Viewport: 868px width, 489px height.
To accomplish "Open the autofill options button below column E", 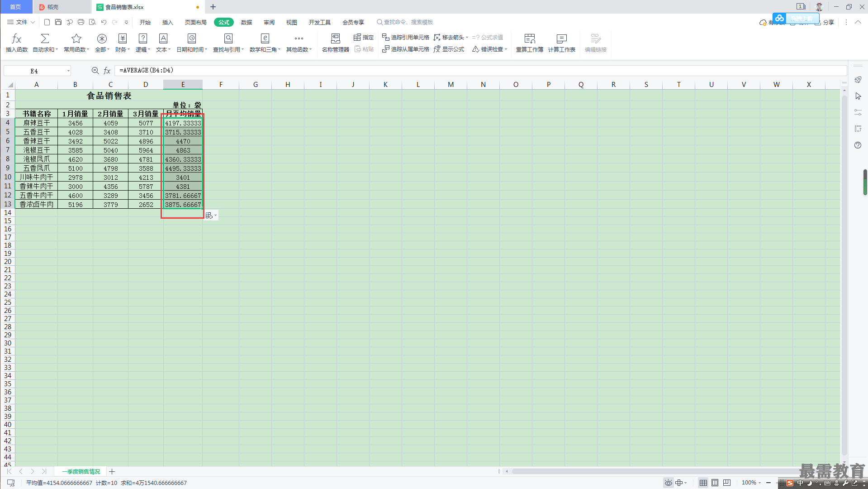I will (211, 216).
